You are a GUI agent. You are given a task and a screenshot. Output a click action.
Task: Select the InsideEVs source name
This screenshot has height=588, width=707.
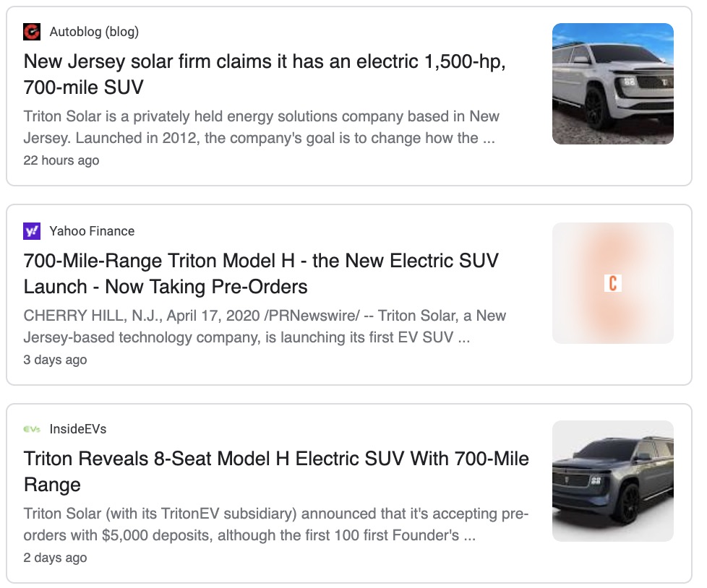click(x=78, y=429)
